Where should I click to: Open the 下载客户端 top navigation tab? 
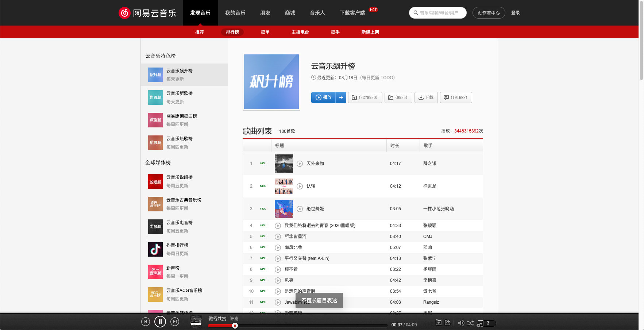[x=352, y=13]
